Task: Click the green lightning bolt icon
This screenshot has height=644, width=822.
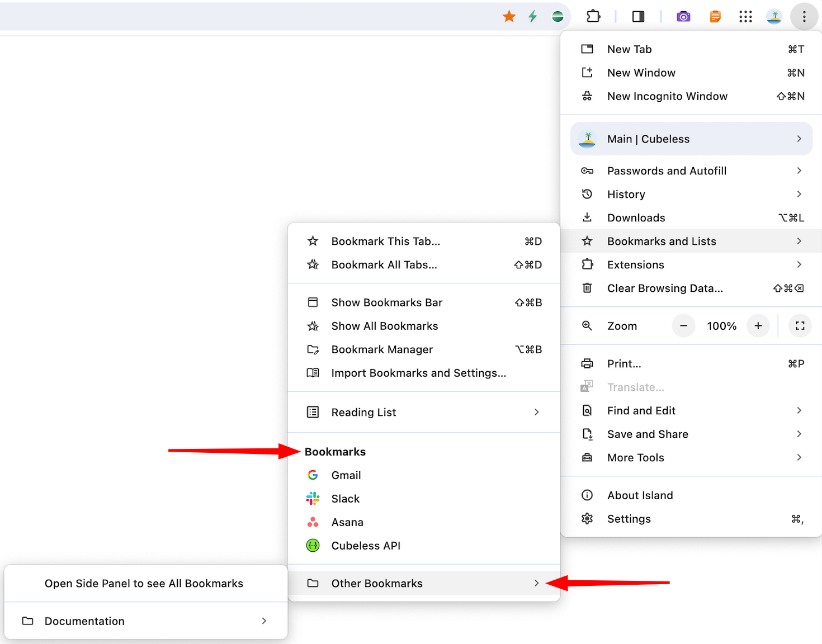Action: 532,17
